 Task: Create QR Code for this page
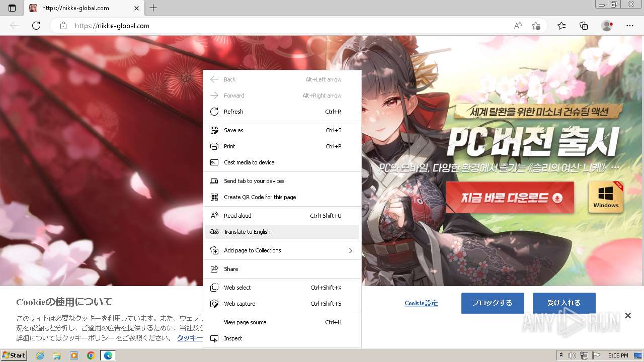coord(282,197)
